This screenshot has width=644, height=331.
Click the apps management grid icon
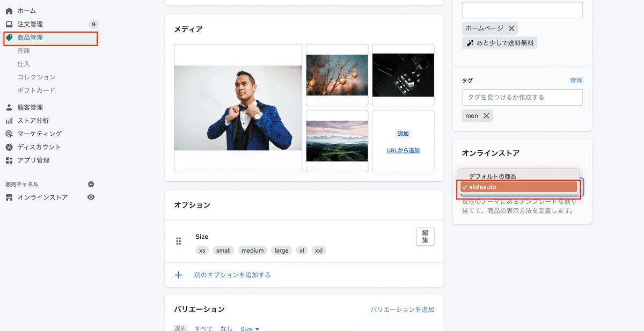pyautogui.click(x=9, y=160)
